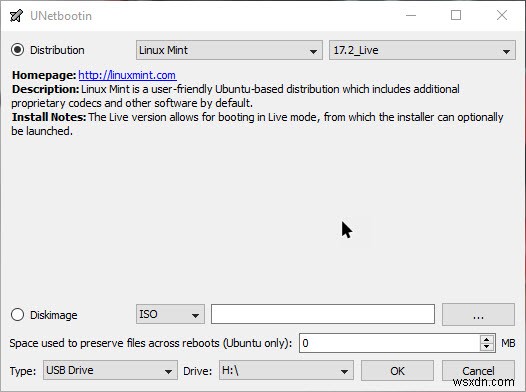Viewport: 526px width, 392px height.
Task: Click the 'Description:' bold label
Action: [x=46, y=89]
